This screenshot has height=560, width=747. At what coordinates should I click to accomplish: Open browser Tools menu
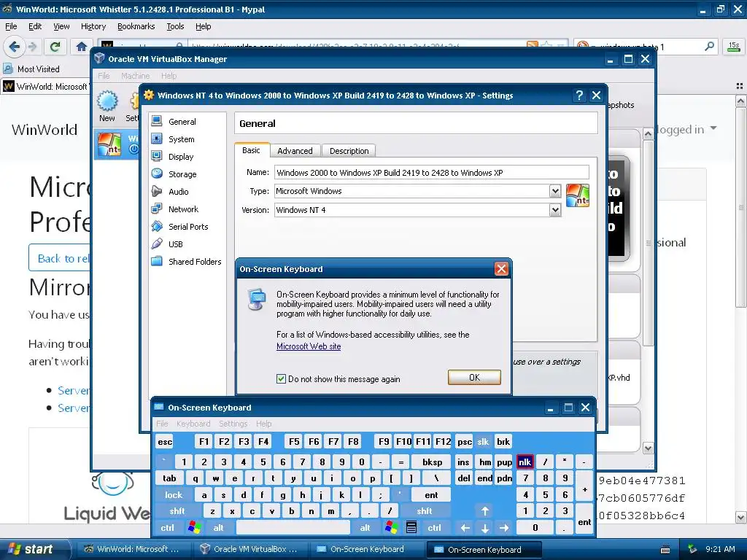coord(175,26)
